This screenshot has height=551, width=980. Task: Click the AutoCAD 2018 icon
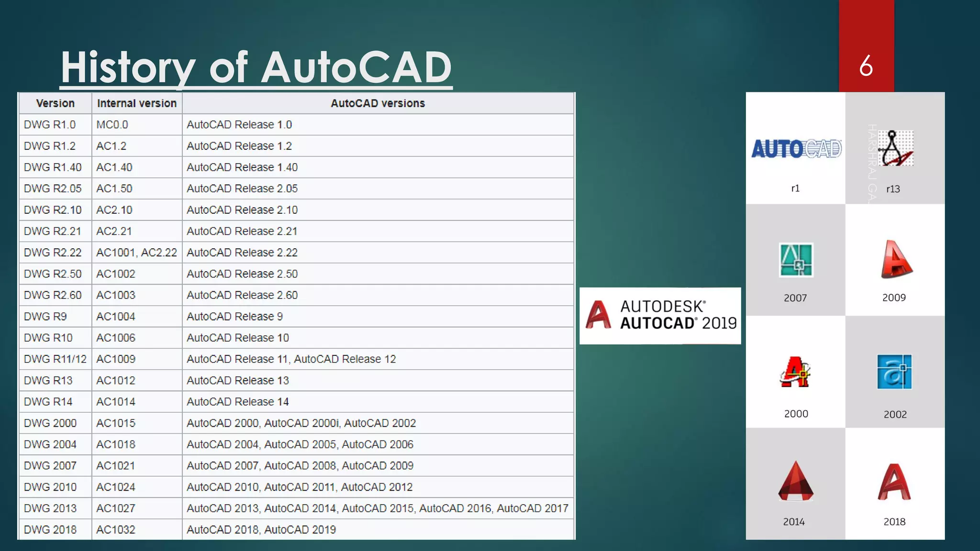[x=894, y=482]
